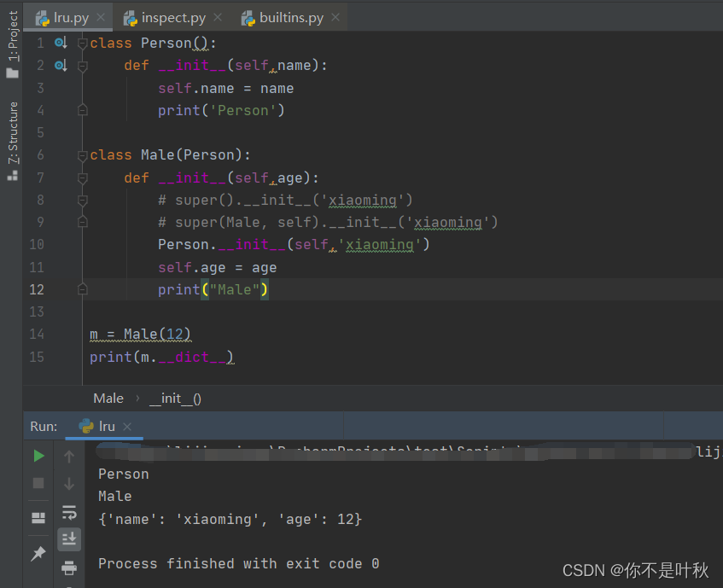
Task: Close the lru run tab
Action: click(127, 427)
